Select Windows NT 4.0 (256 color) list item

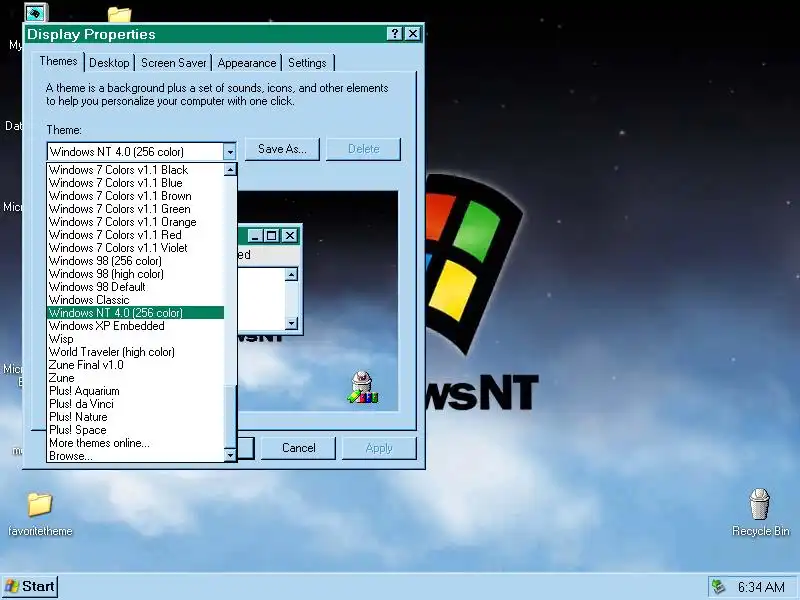(135, 313)
